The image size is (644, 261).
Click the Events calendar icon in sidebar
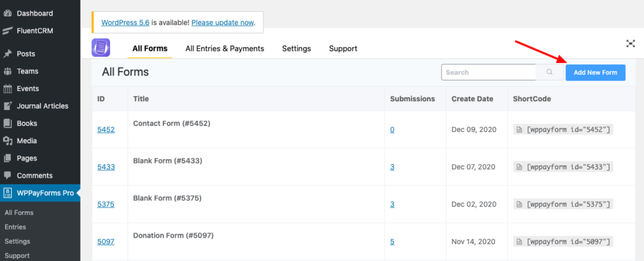tap(8, 89)
